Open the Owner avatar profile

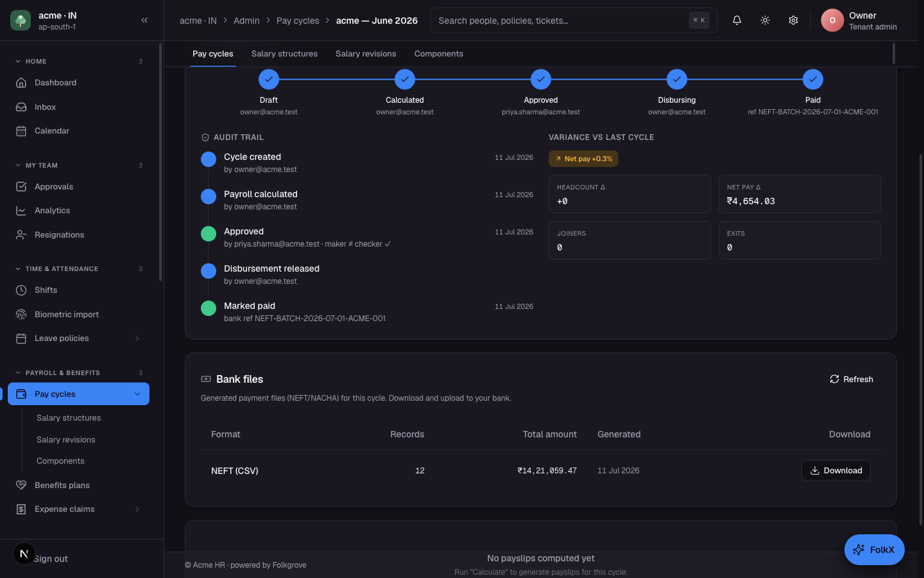832,21
